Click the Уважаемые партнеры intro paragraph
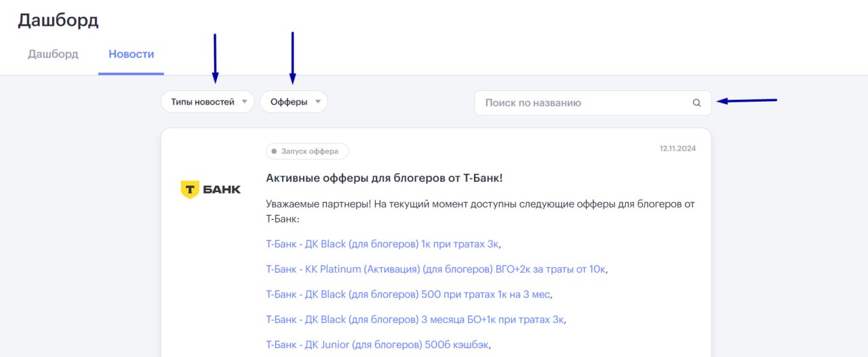Screen dimensions: 868x357 pos(480,212)
